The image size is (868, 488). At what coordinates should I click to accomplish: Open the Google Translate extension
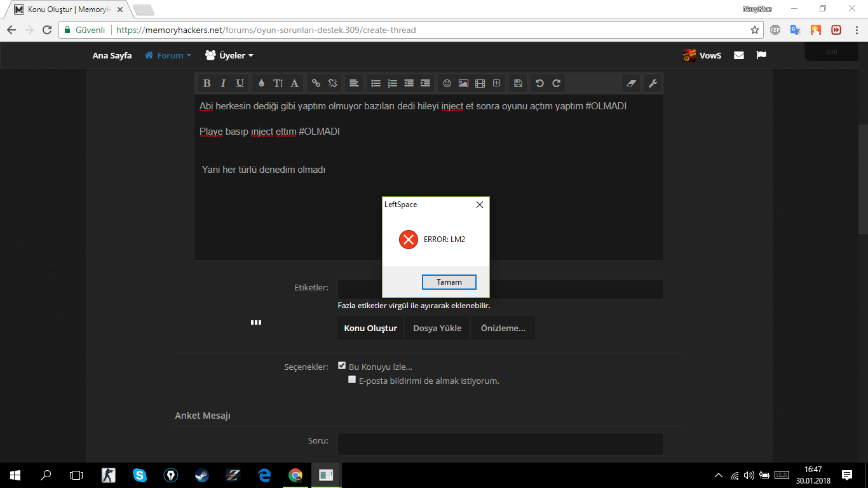coord(796,30)
